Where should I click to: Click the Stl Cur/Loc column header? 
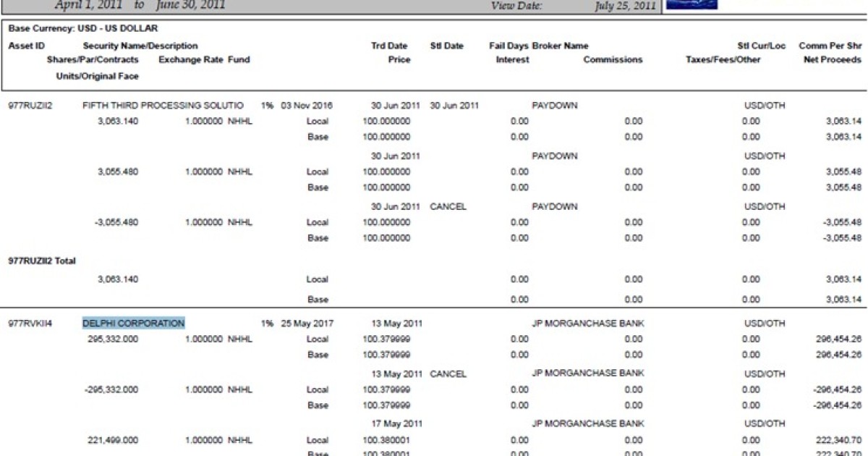[x=762, y=46]
